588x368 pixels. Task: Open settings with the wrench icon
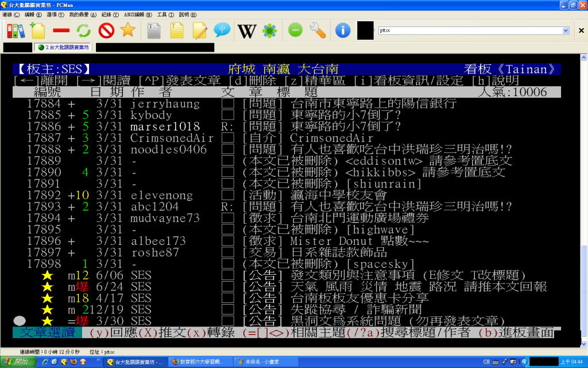click(318, 30)
